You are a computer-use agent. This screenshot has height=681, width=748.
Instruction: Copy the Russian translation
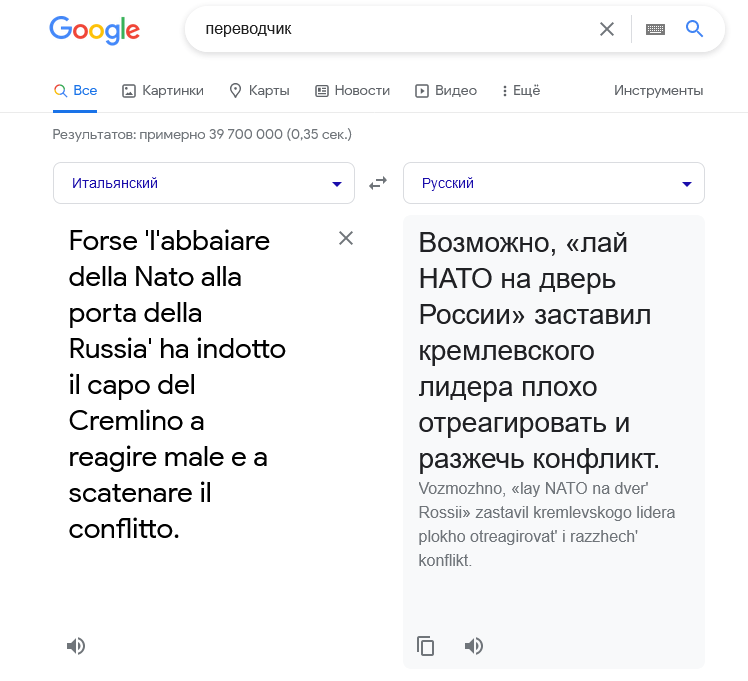click(x=426, y=646)
